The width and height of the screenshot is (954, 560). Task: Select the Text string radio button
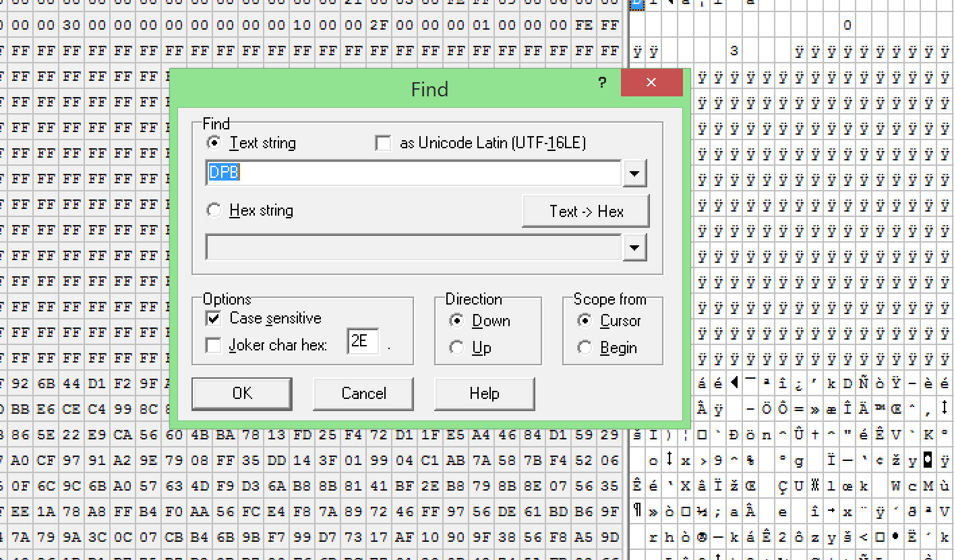tap(214, 143)
